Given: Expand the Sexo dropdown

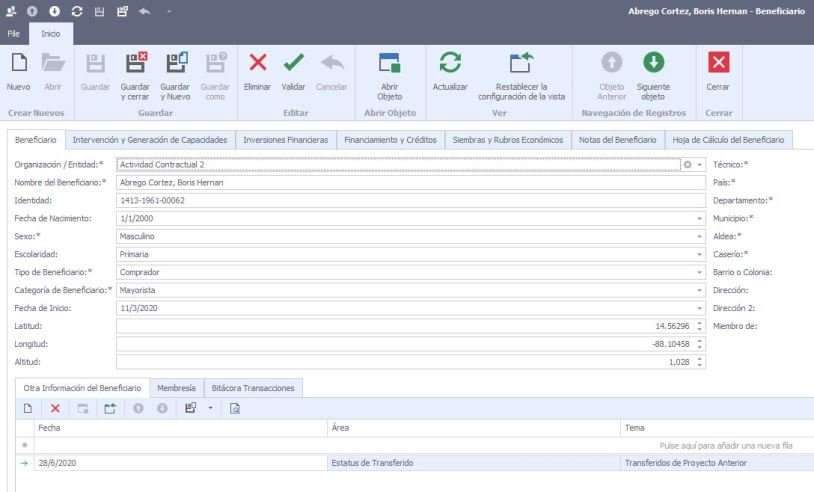Looking at the screenshot, I should pyautogui.click(x=699, y=236).
